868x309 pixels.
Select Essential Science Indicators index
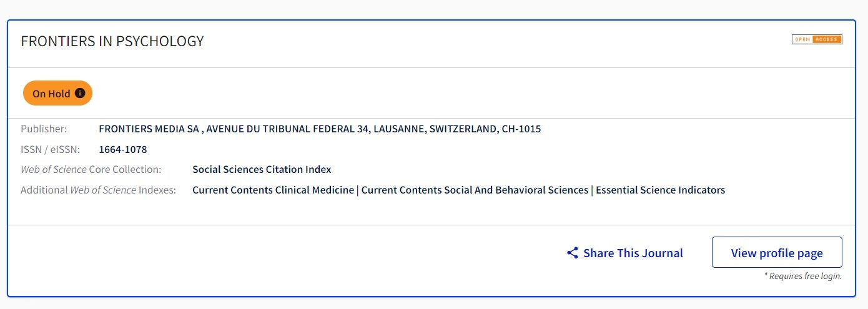pyautogui.click(x=660, y=190)
